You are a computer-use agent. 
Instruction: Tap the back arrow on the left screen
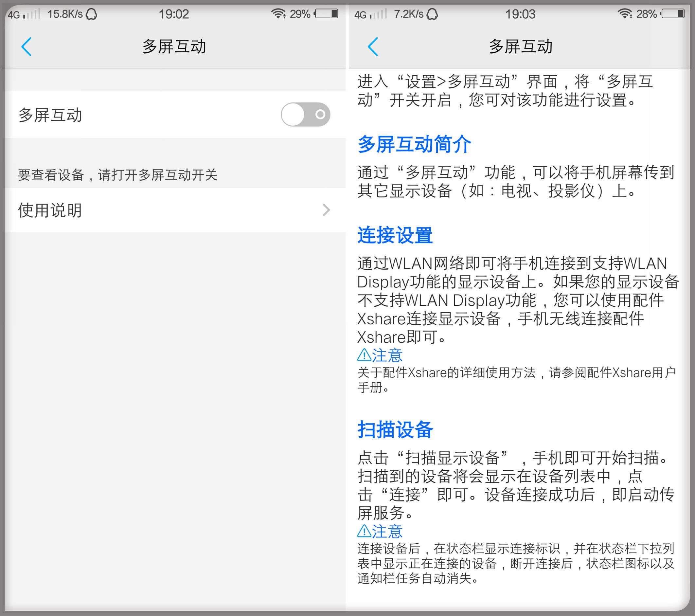pos(26,47)
